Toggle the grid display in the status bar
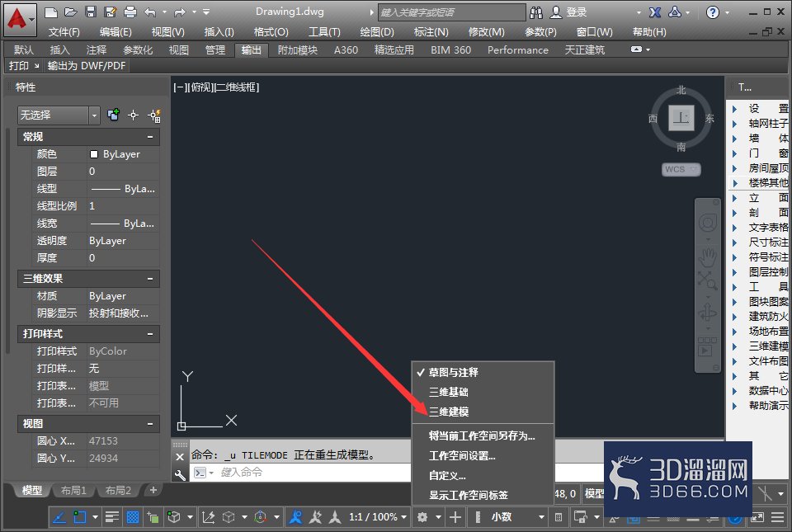792x532 pixels. pyautogui.click(x=132, y=517)
